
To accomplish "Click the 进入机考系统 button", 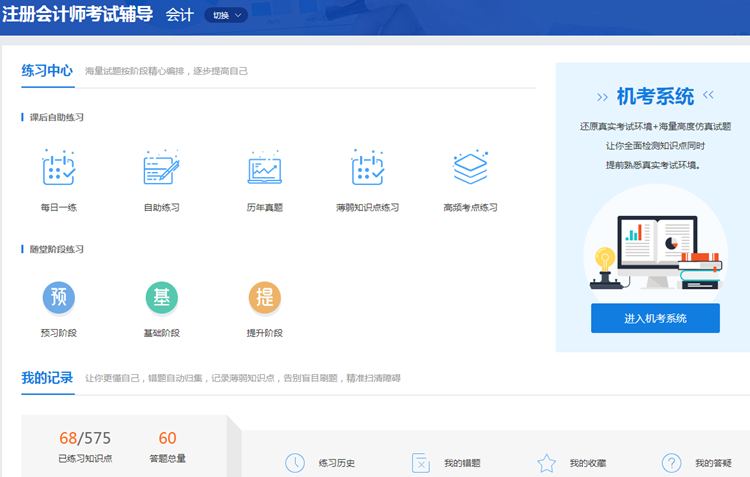I will point(655,318).
